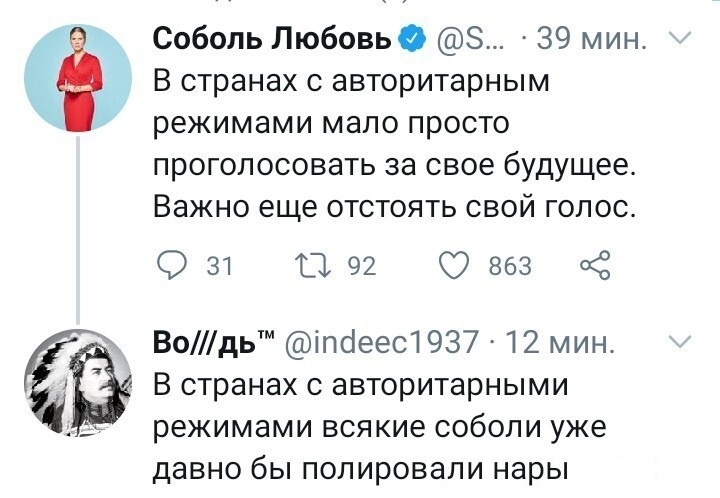
Task: Open the @indeec1937 handle
Action: click(x=382, y=342)
